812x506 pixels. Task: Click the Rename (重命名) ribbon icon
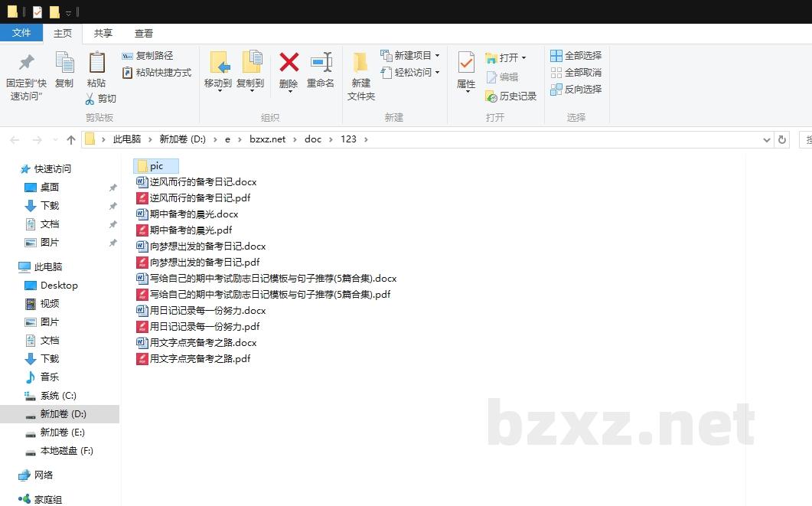(321, 62)
